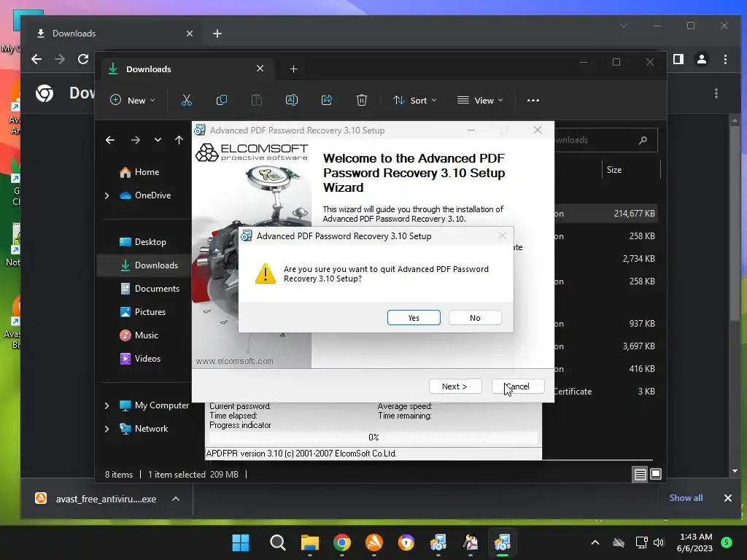Expand the OneDrive tree node
The image size is (747, 560).
[107, 195]
